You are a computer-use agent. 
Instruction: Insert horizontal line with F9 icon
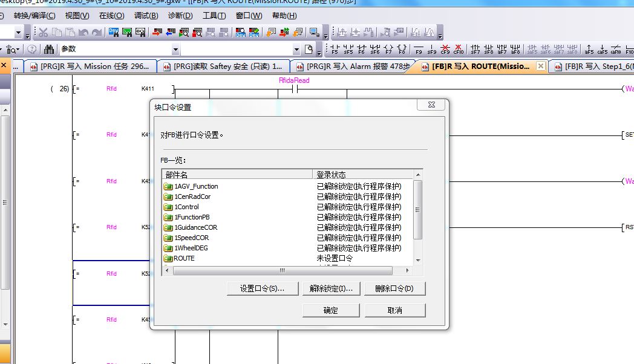tap(418, 49)
